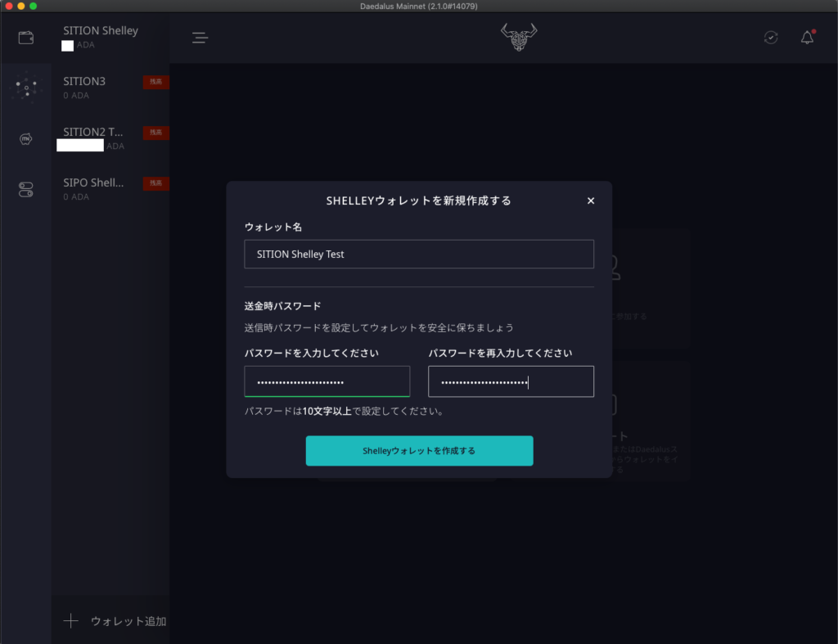Click the Shelleyウォレットを作成する button
This screenshot has height=644, width=838.
[x=419, y=451]
